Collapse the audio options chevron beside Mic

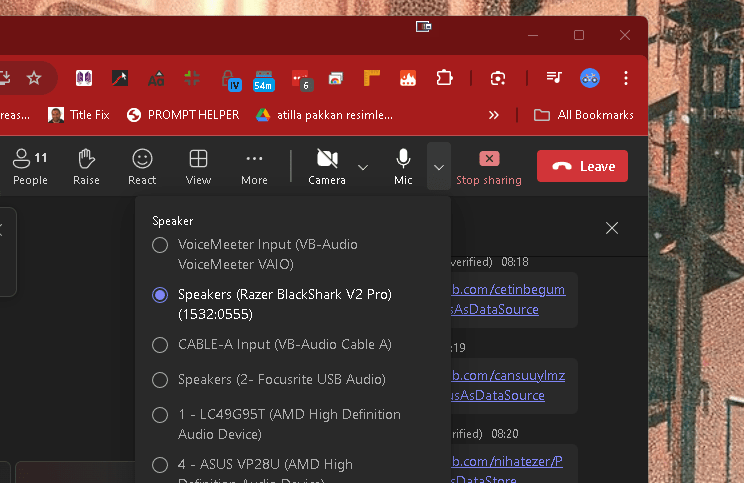[439, 167]
